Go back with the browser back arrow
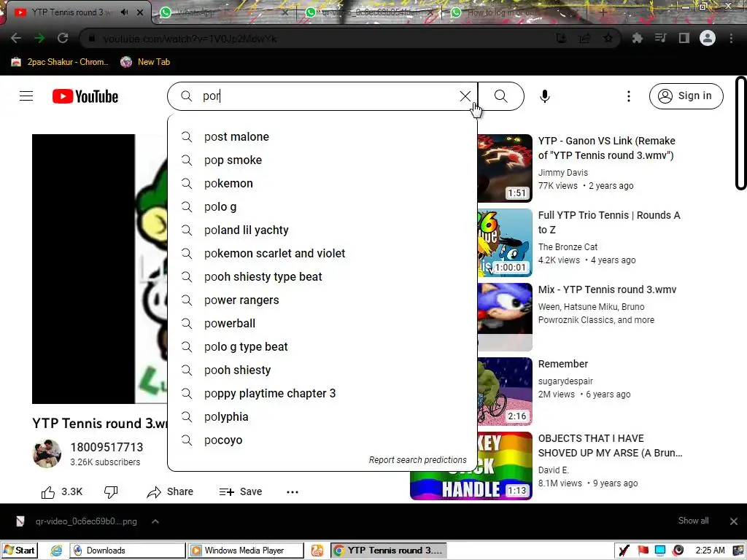Image resolution: width=747 pixels, height=560 pixels. [x=16, y=38]
